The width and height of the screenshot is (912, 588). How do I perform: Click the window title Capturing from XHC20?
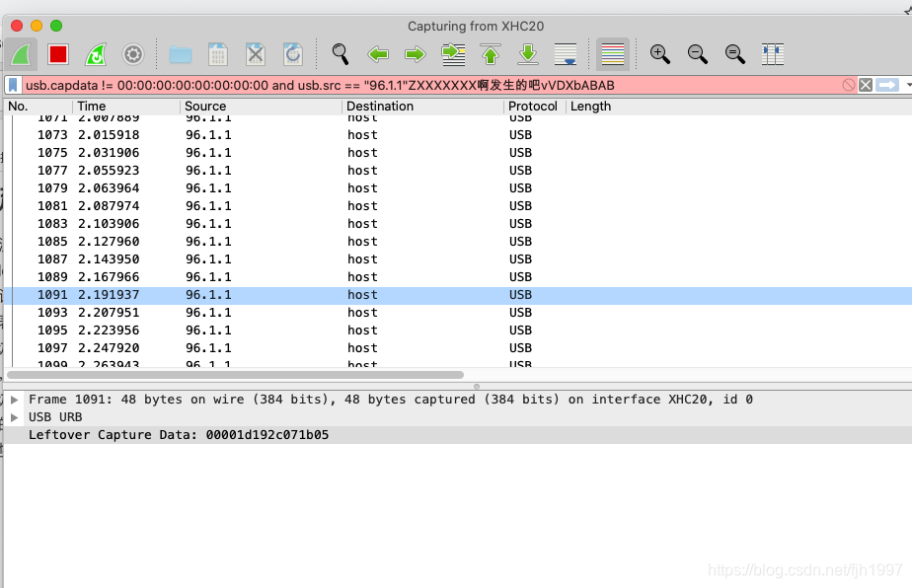pyautogui.click(x=476, y=27)
